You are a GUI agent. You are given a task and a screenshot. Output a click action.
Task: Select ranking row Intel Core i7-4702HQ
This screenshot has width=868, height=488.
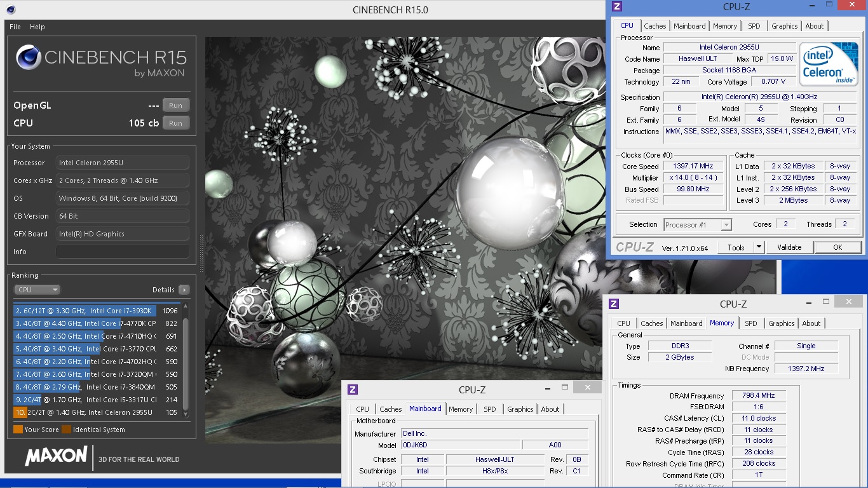(x=97, y=362)
